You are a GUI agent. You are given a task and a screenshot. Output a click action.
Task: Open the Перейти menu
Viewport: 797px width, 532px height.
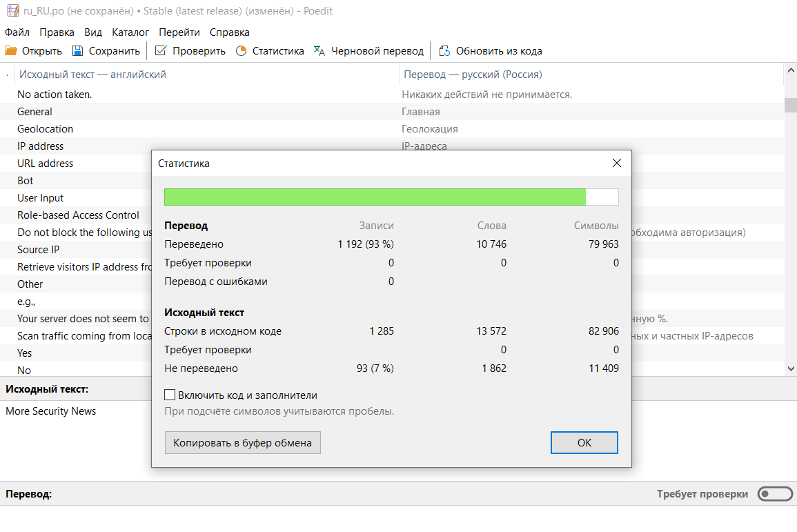point(179,32)
